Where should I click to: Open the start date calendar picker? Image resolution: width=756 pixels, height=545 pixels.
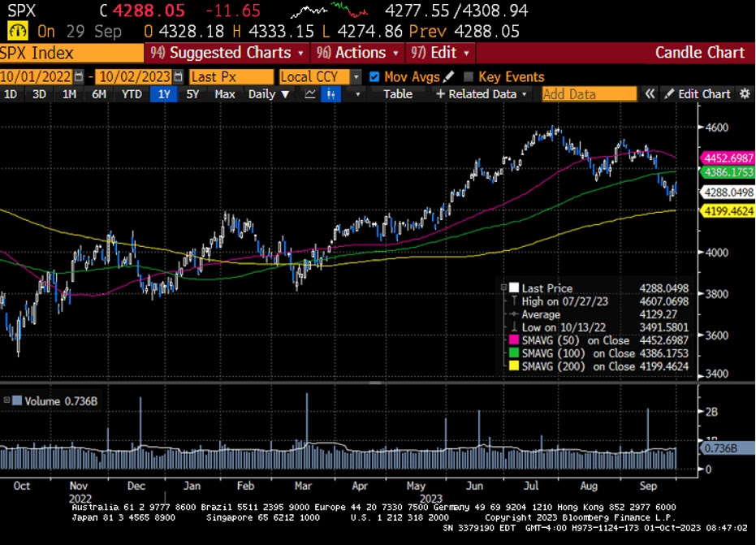tap(78, 76)
